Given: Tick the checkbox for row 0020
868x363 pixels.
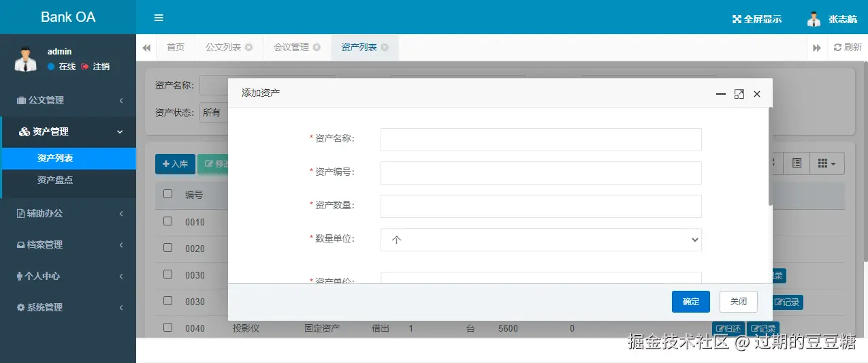Looking at the screenshot, I should click(168, 248).
